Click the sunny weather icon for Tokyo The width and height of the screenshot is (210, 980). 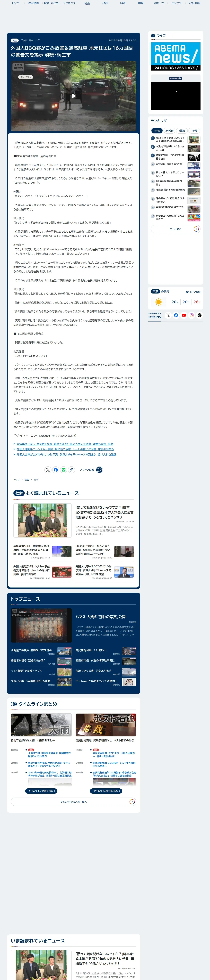click(x=158, y=302)
